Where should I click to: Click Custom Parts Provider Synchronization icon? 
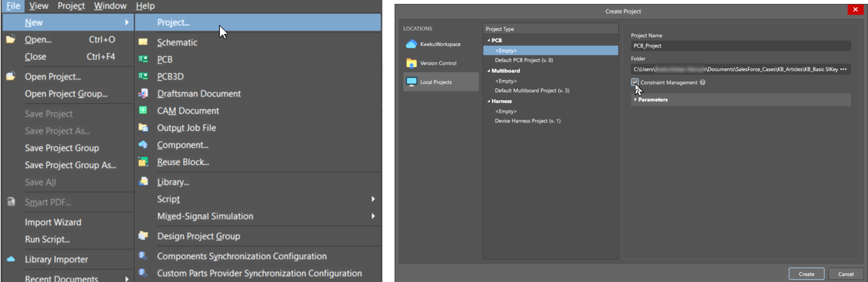pos(143,273)
